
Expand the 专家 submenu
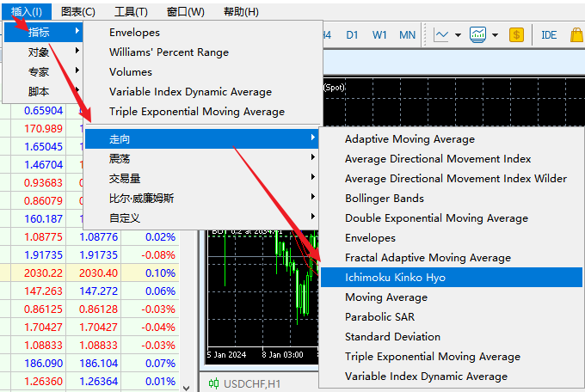click(x=43, y=71)
